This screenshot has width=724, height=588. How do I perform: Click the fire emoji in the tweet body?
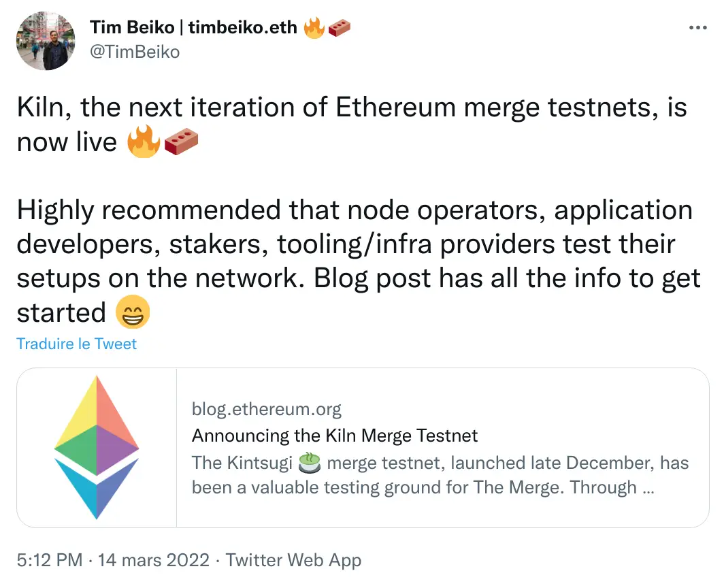(144, 142)
